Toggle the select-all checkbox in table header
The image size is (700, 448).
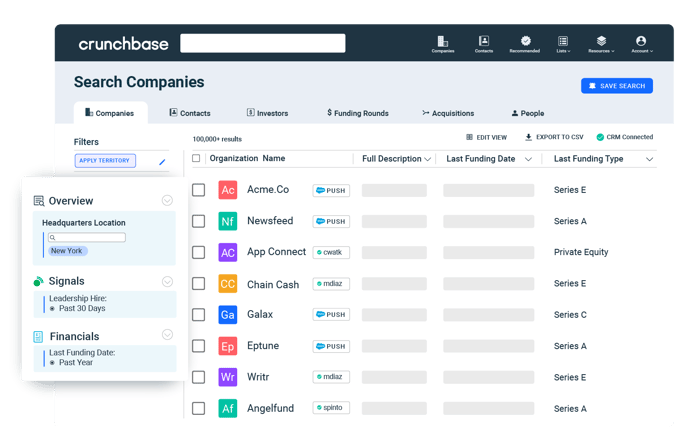pos(196,158)
